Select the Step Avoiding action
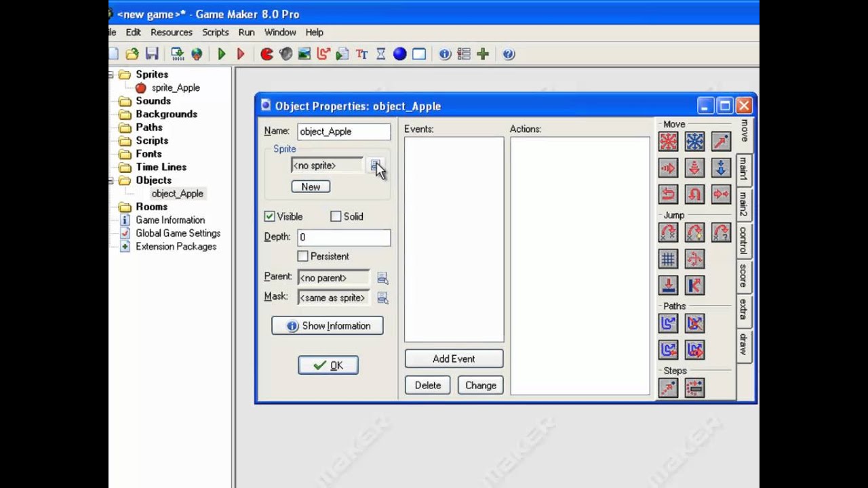The width and height of the screenshot is (868, 488). (694, 388)
